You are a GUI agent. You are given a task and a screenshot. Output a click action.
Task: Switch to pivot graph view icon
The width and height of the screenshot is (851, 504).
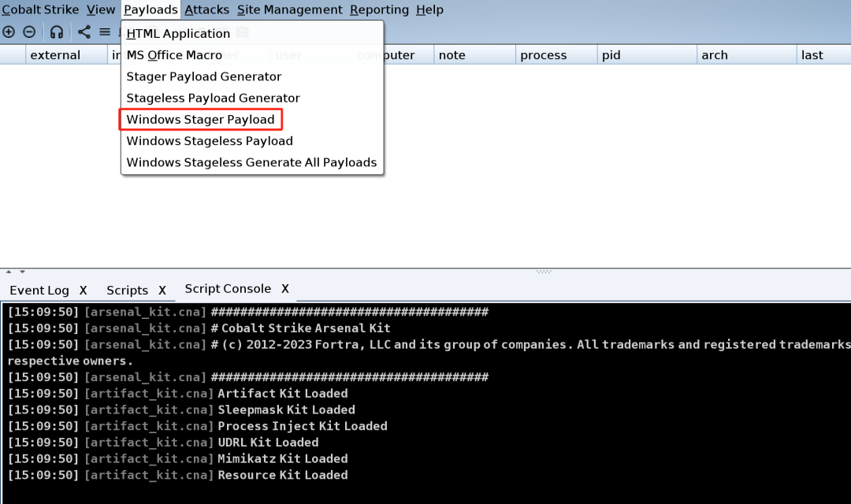tap(84, 32)
